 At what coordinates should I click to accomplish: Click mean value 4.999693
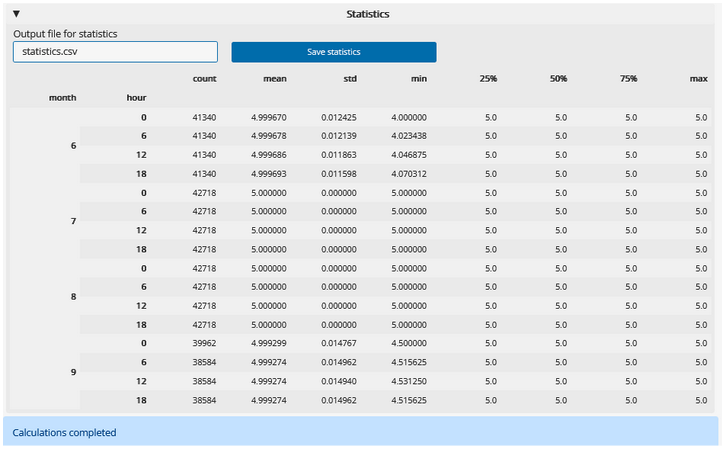point(269,174)
